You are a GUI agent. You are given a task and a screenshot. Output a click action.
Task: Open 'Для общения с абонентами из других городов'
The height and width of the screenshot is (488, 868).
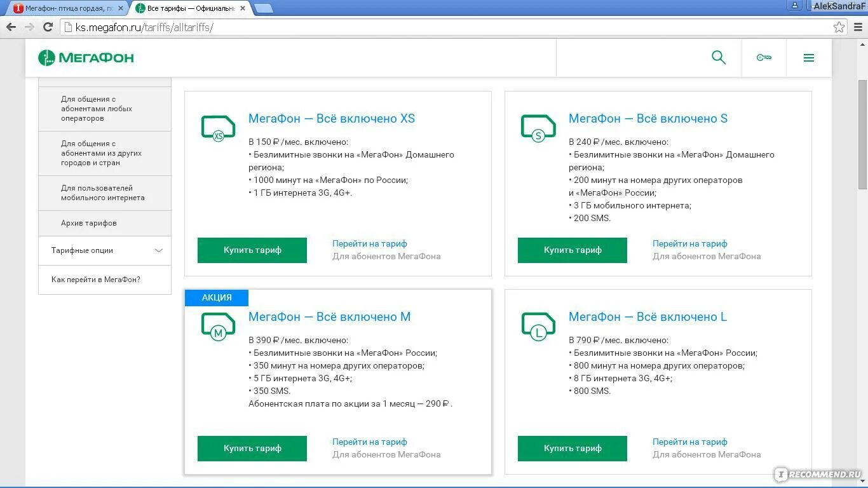coord(105,153)
